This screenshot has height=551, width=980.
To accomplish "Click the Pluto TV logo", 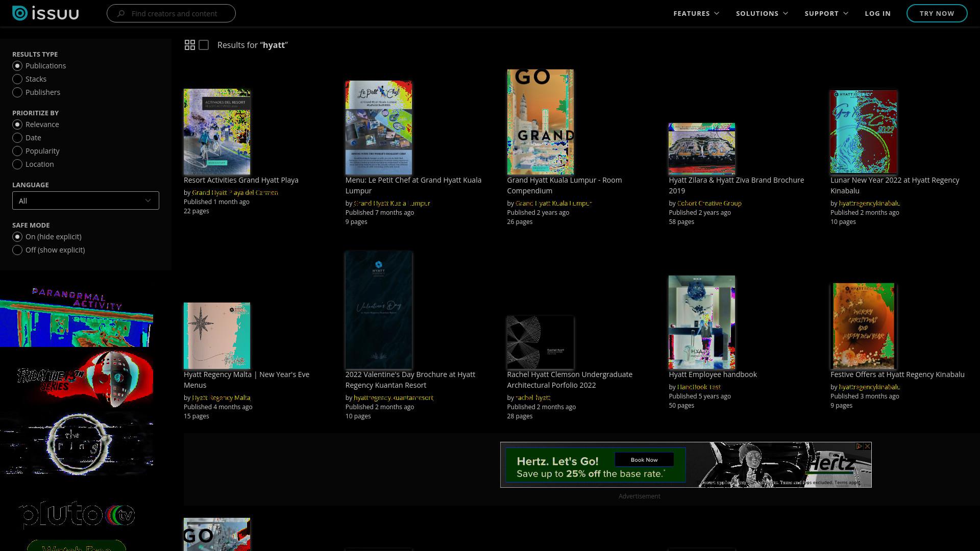I will [x=77, y=514].
